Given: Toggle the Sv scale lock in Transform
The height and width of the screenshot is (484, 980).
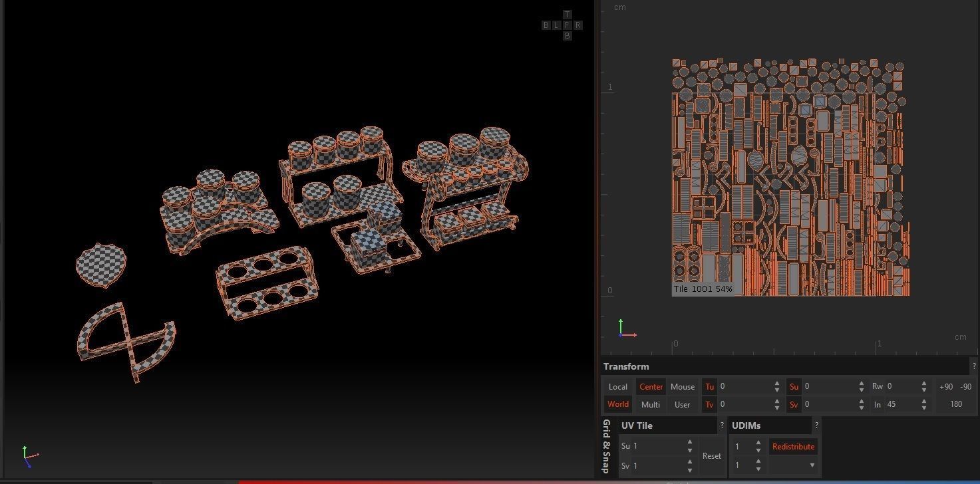Looking at the screenshot, I should click(794, 404).
